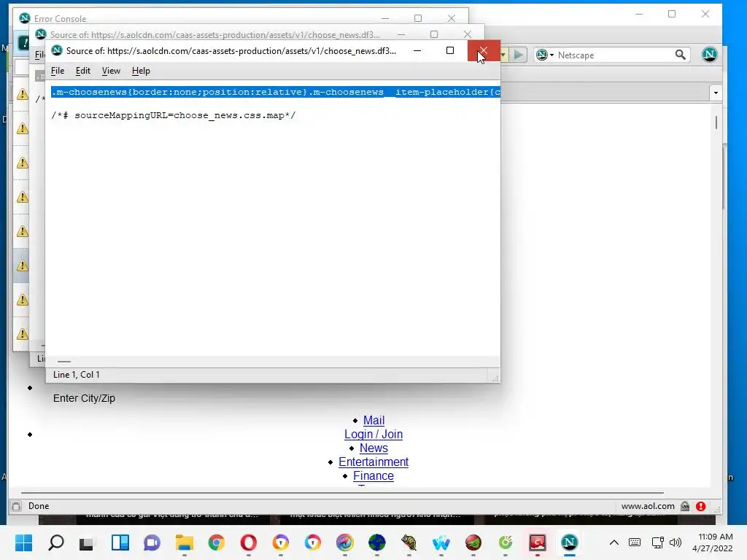
Task: Click the Netscape throbber logo icon
Action: tap(709, 54)
